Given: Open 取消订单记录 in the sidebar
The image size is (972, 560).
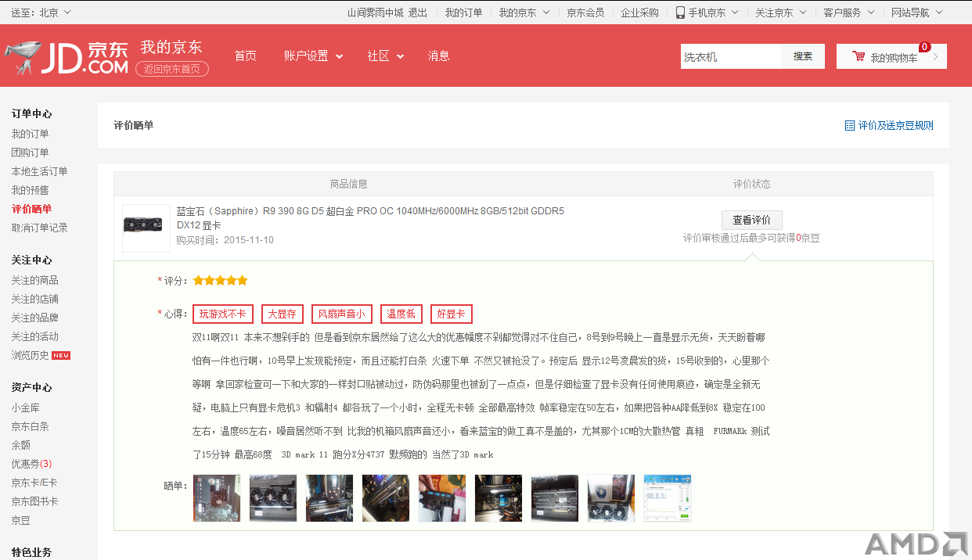Looking at the screenshot, I should click(39, 228).
